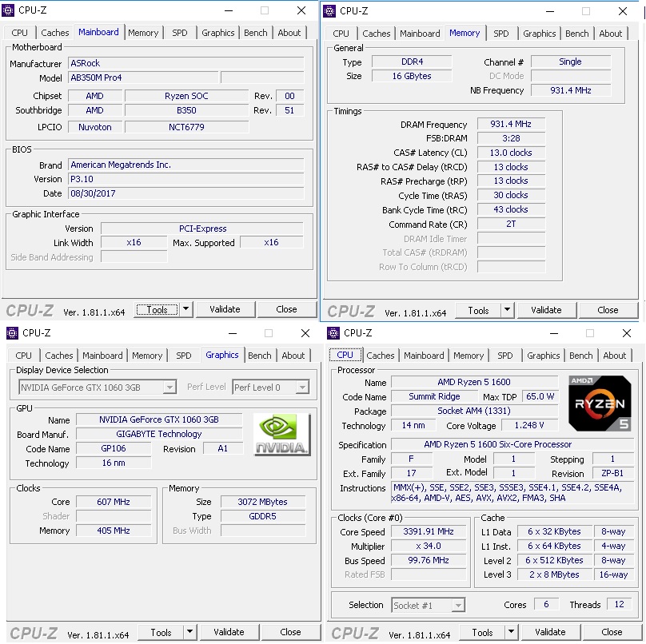
Task: Open Bench tab in Graphics window
Action: pyautogui.click(x=260, y=356)
